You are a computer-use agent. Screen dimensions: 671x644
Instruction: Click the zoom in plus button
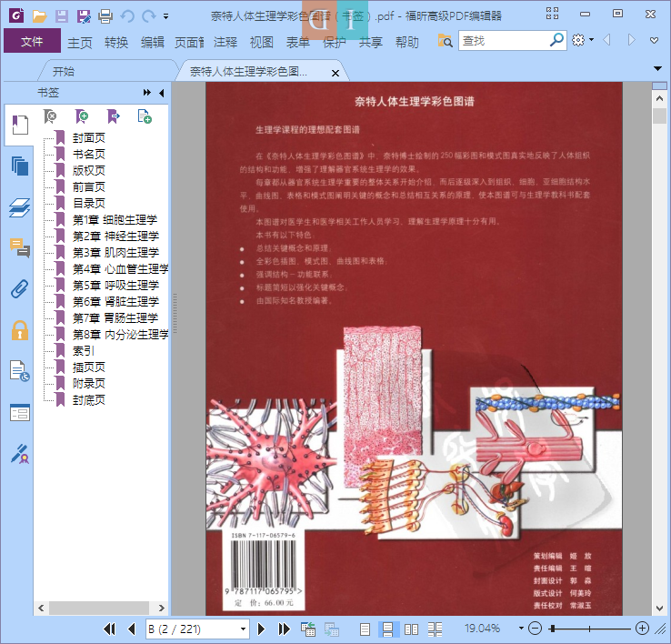(x=642, y=629)
